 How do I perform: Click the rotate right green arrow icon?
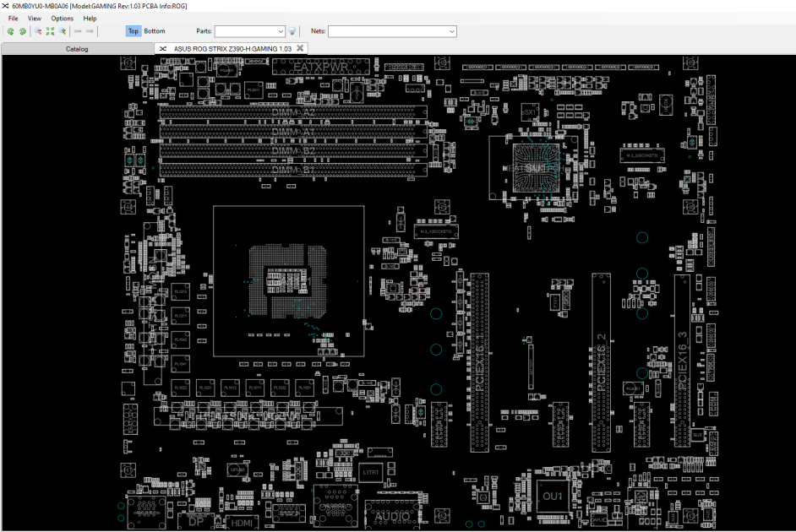[x=23, y=31]
